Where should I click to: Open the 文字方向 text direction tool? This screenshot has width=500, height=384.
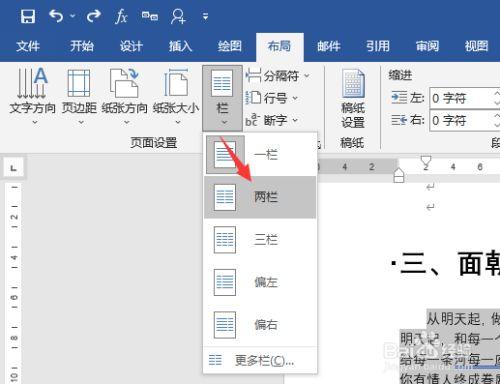pyautogui.click(x=32, y=96)
